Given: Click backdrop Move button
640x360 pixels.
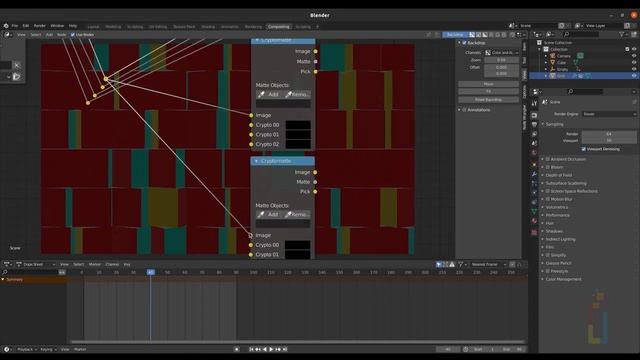Looking at the screenshot, I should (x=489, y=84).
